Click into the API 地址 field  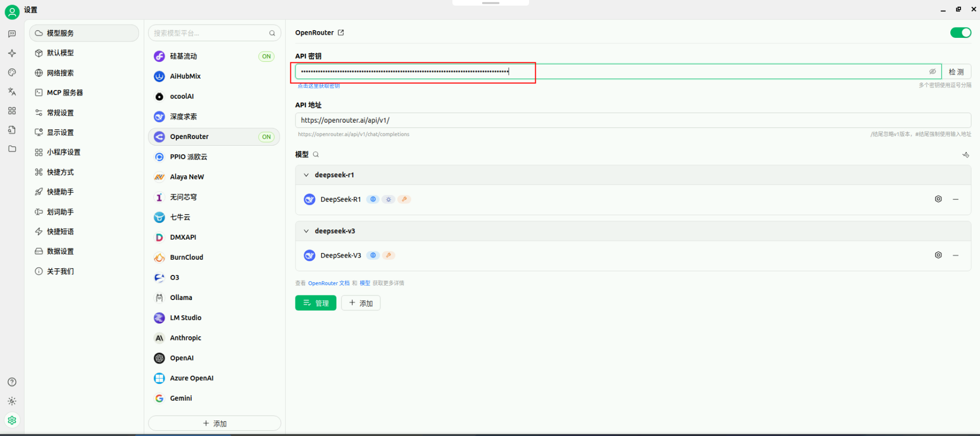633,120
